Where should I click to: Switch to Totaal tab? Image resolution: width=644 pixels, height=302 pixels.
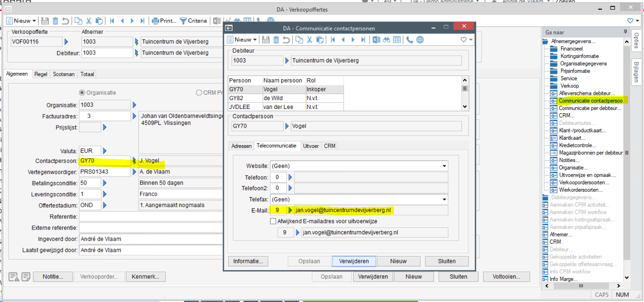tap(87, 74)
